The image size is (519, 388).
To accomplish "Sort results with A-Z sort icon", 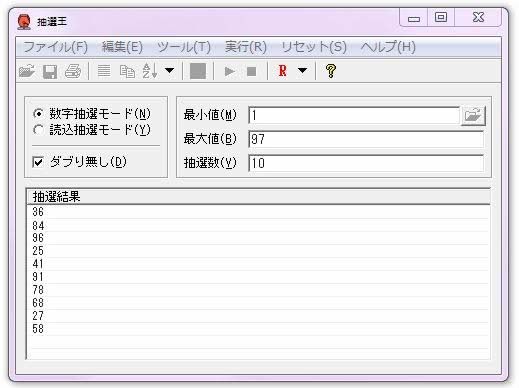I will pyautogui.click(x=150, y=71).
